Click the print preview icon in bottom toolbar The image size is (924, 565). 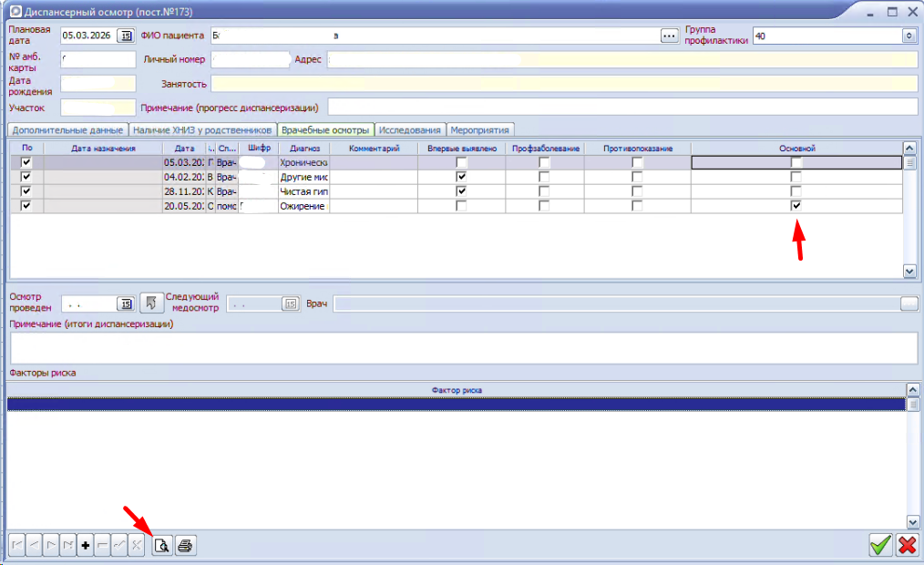click(160, 545)
